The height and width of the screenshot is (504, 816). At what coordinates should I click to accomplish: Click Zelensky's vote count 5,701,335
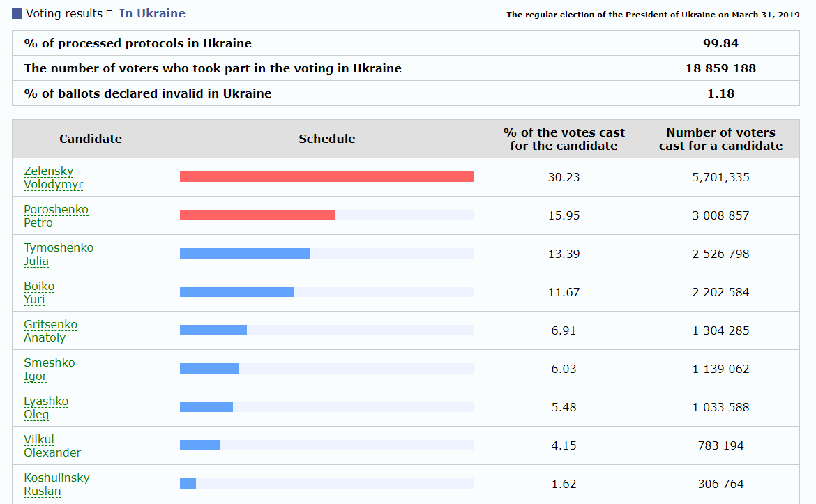point(720,177)
